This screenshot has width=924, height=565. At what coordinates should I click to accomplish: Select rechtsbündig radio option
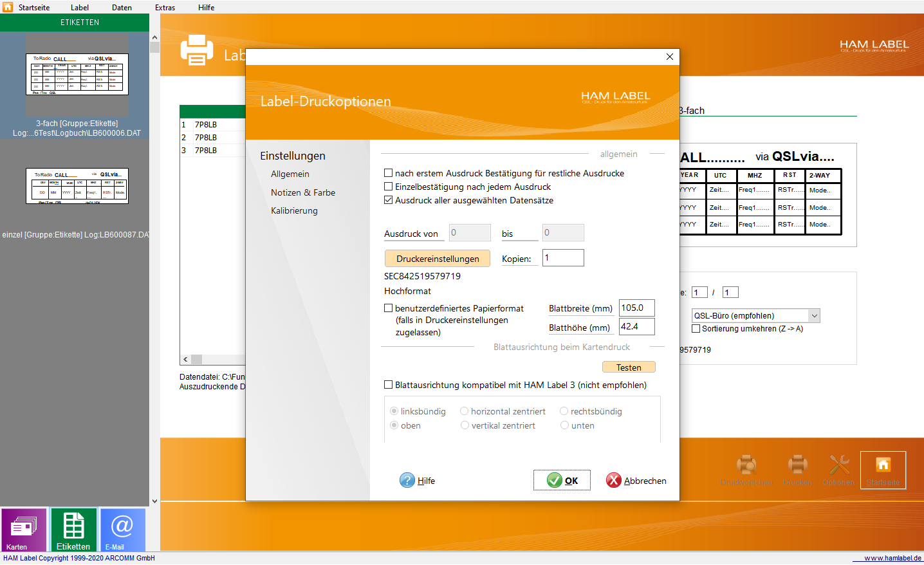pos(564,411)
